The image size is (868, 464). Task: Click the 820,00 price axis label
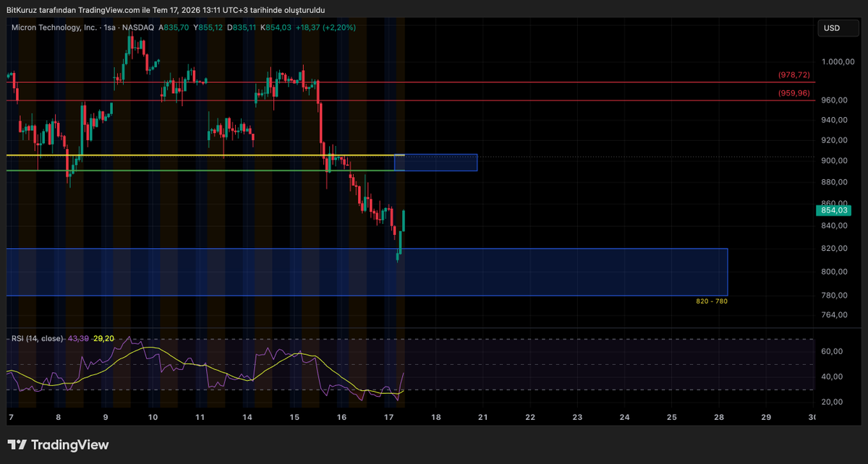point(833,249)
